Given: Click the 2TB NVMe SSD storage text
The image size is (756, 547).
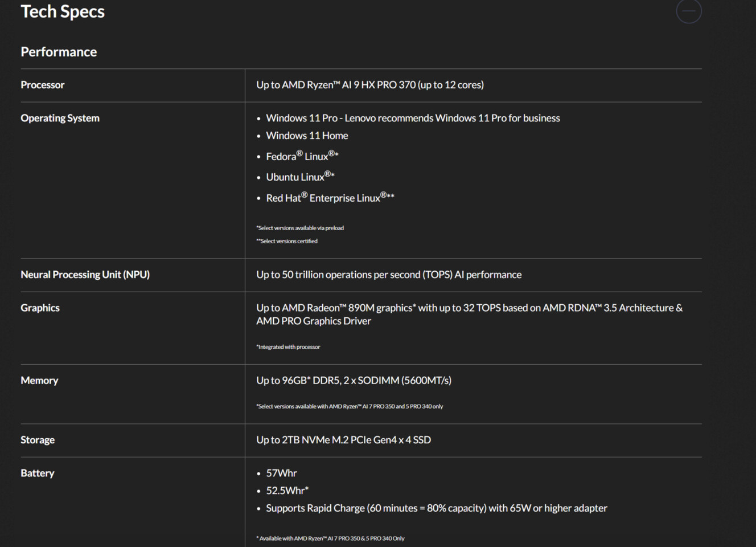Looking at the screenshot, I should coord(343,440).
